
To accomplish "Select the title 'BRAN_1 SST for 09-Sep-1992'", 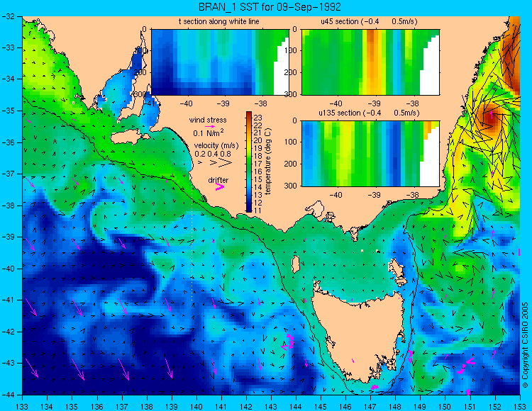I will (270, 6).
